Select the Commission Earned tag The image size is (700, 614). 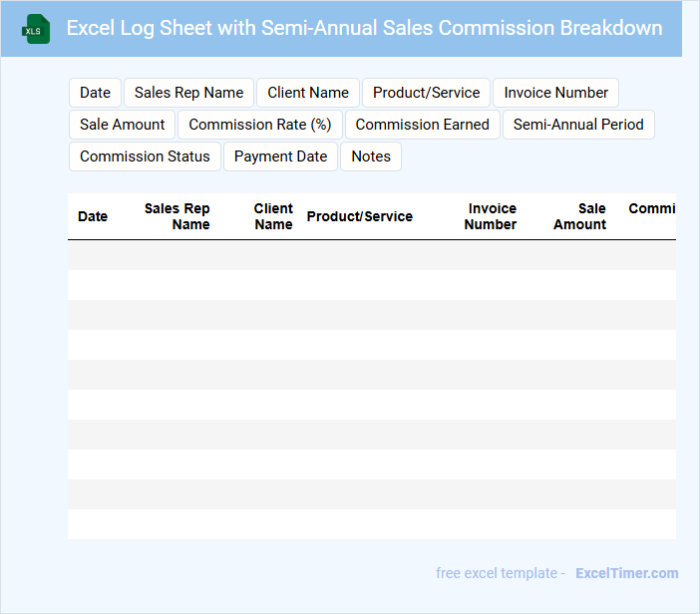click(x=422, y=125)
